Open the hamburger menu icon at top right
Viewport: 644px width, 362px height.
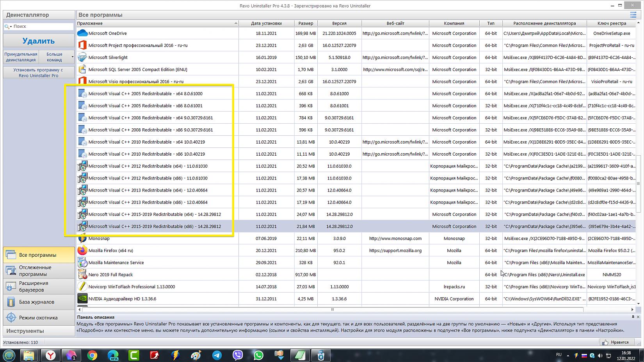click(x=633, y=15)
